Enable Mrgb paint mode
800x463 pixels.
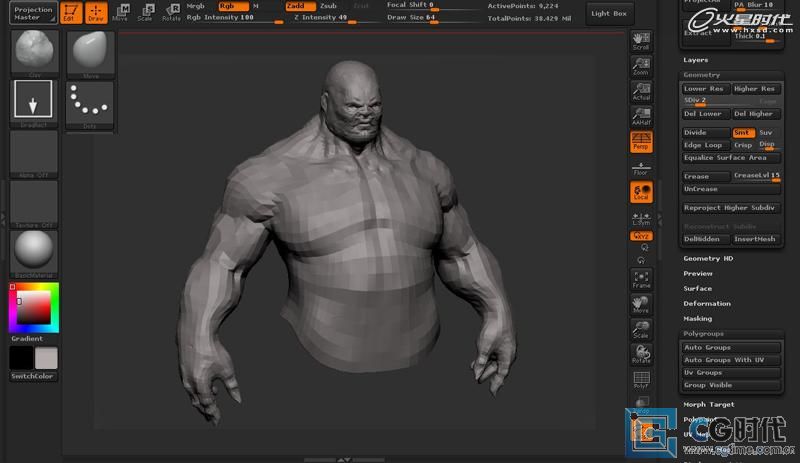pyautogui.click(x=195, y=6)
